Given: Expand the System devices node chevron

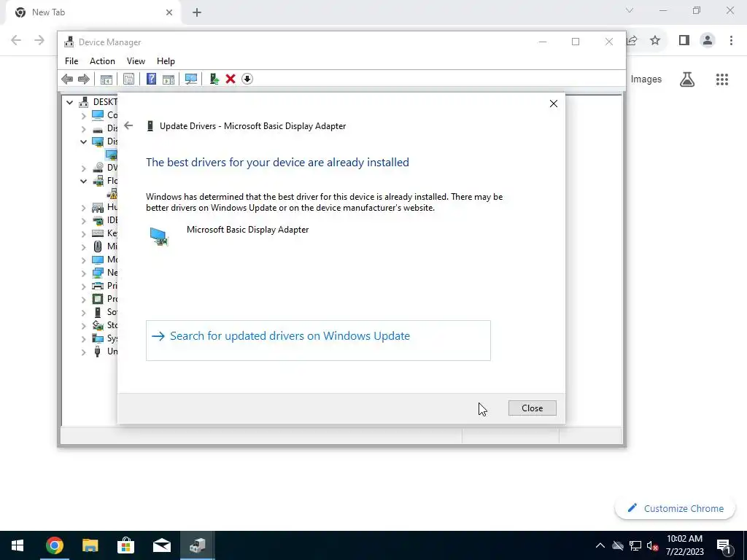Looking at the screenshot, I should [x=83, y=338].
